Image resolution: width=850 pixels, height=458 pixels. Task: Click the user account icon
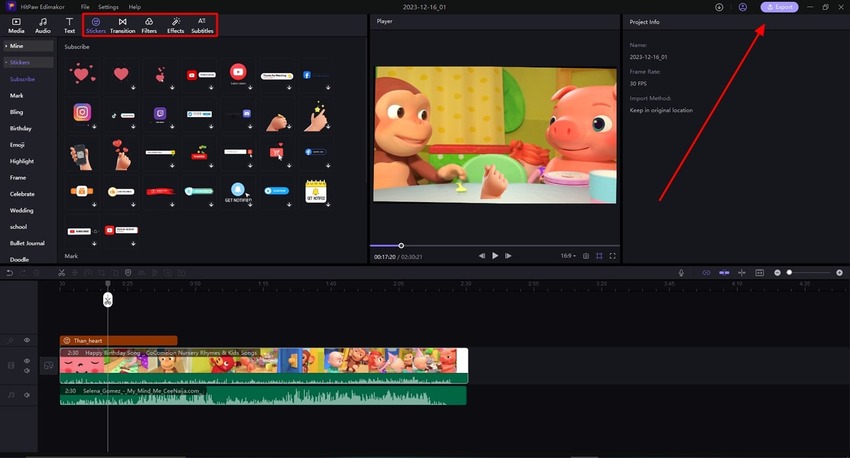click(x=743, y=7)
